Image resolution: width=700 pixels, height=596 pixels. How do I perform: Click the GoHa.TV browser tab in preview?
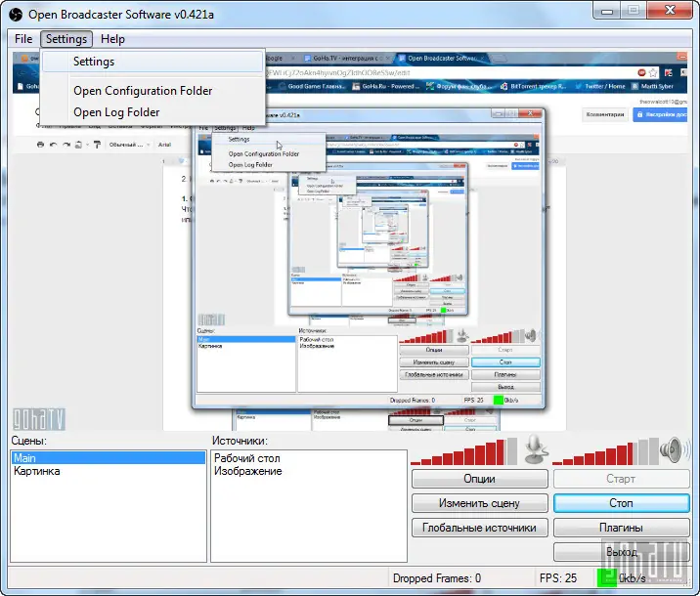tap(346, 58)
